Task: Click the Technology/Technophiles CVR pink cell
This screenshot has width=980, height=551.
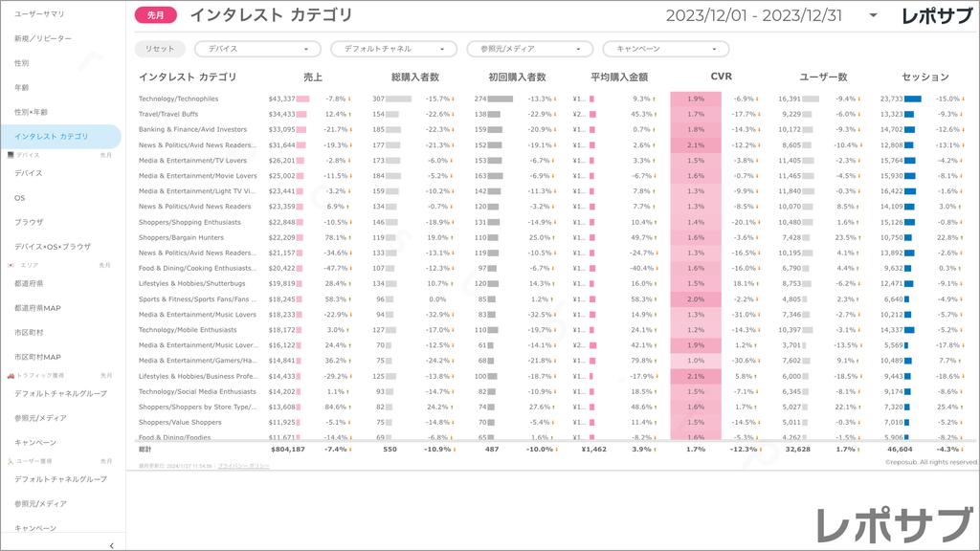Action: click(696, 99)
